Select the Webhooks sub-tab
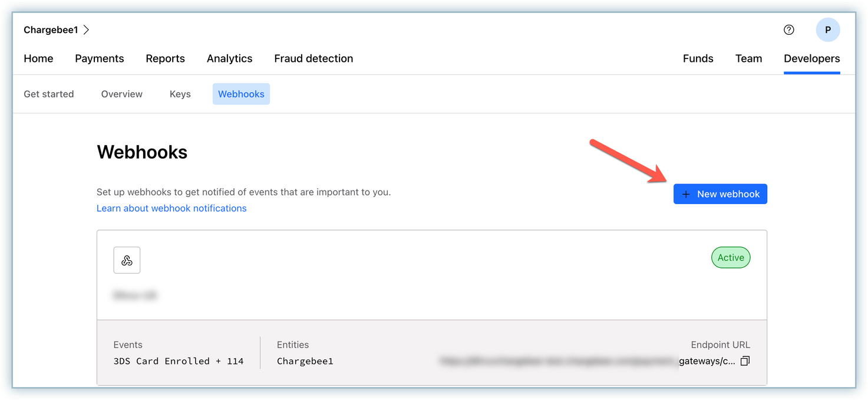Image resolution: width=868 pixels, height=400 pixels. coord(241,94)
